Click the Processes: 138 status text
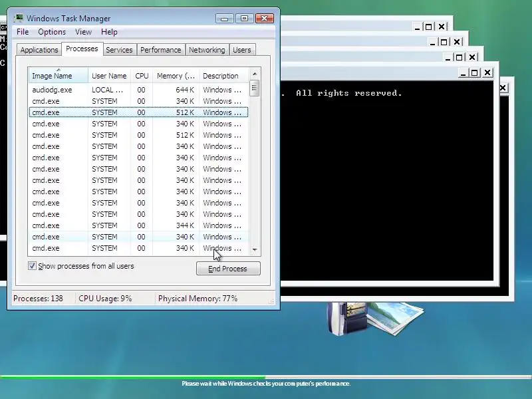The width and height of the screenshot is (532, 399). coord(38,299)
